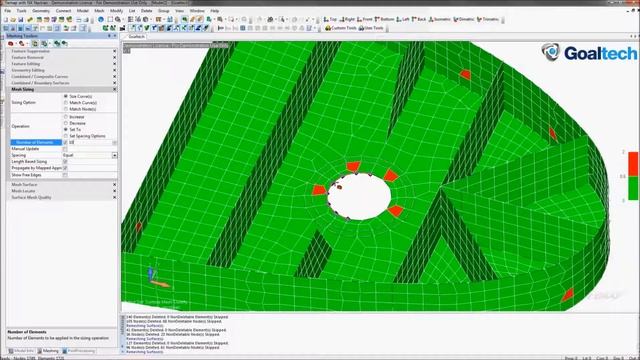Image resolution: width=640 pixels, height=360 pixels.
Task: Open the Delete menu
Action: coord(147,11)
